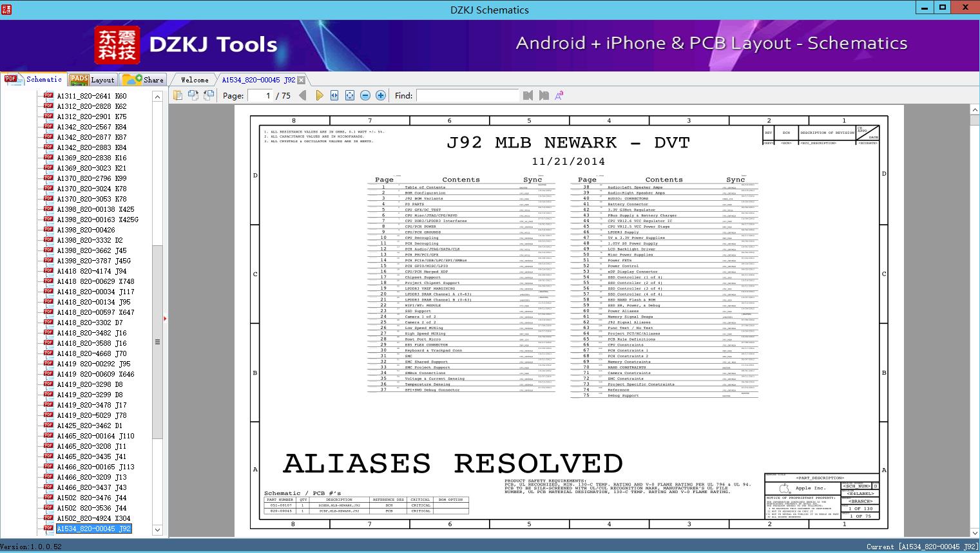This screenshot has width=980, height=553.
Task: Fit page to width
Action: pyautogui.click(x=334, y=95)
